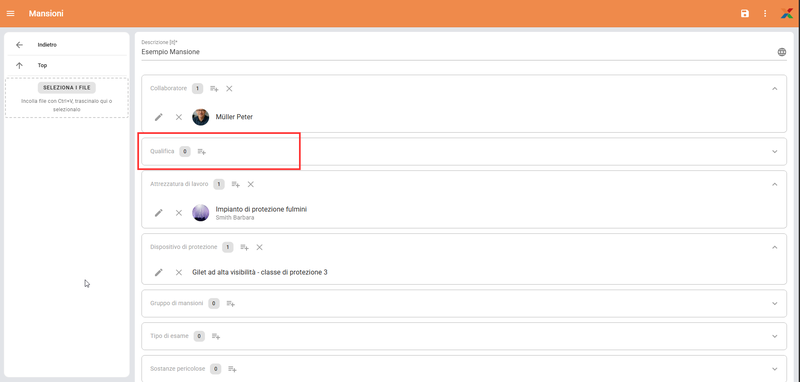Edit Impianto di protezione fulmini entry
The image size is (800, 382).
tap(159, 213)
